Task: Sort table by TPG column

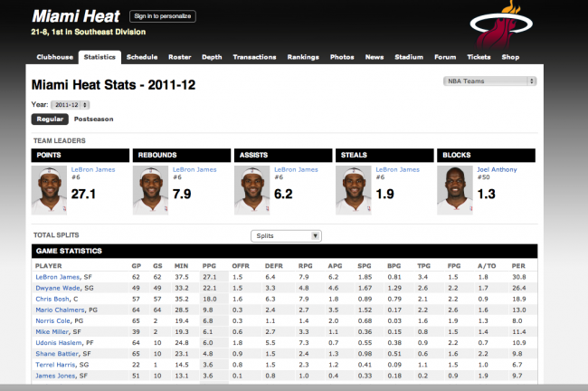Action: [423, 266]
